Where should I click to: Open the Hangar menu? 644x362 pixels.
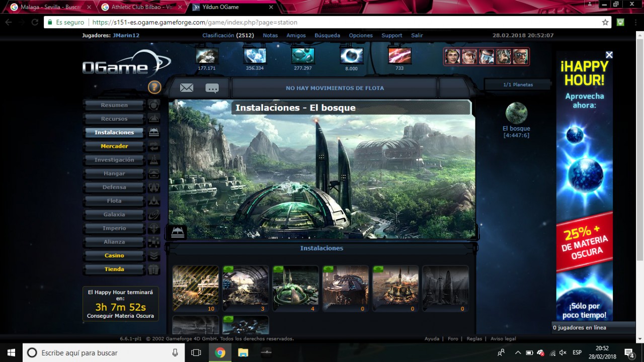[x=114, y=173]
